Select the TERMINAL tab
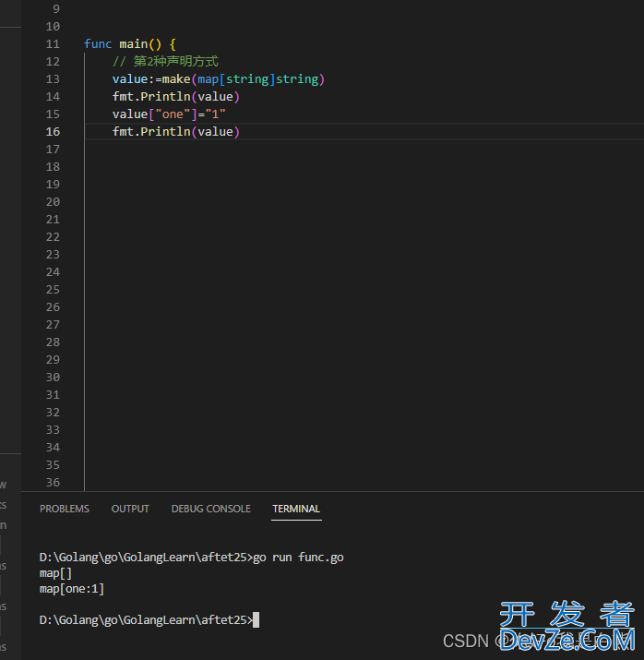644x660 pixels. click(x=296, y=509)
